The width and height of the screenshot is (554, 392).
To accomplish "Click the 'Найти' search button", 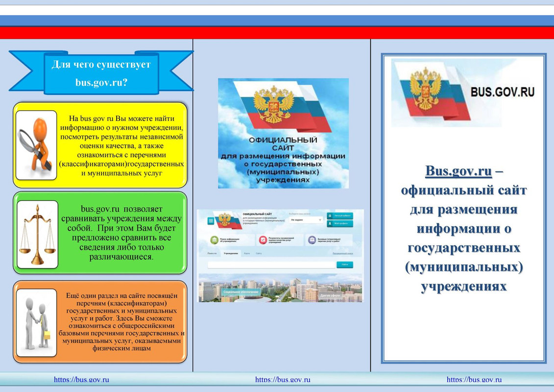I will coord(345,265).
